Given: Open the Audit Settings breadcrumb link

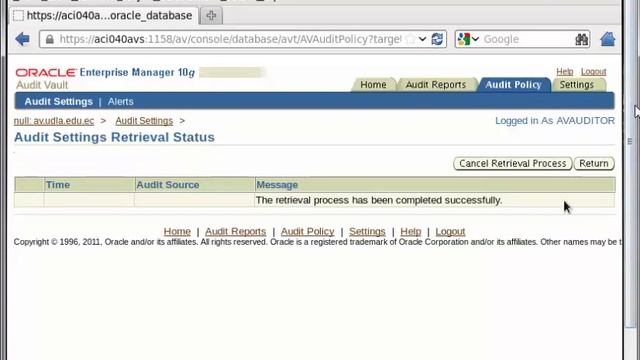Looking at the screenshot, I should click(144, 121).
